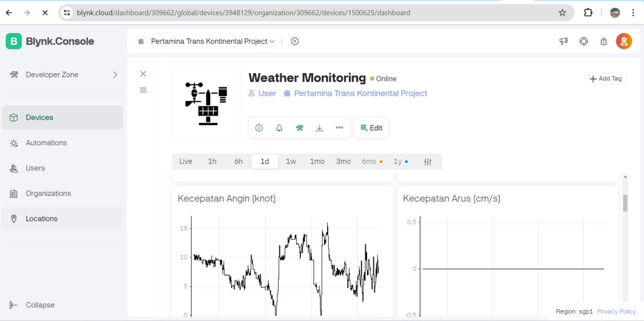This screenshot has height=321, width=644.
Task: Open the Privacy Policy link
Action: coord(616,311)
